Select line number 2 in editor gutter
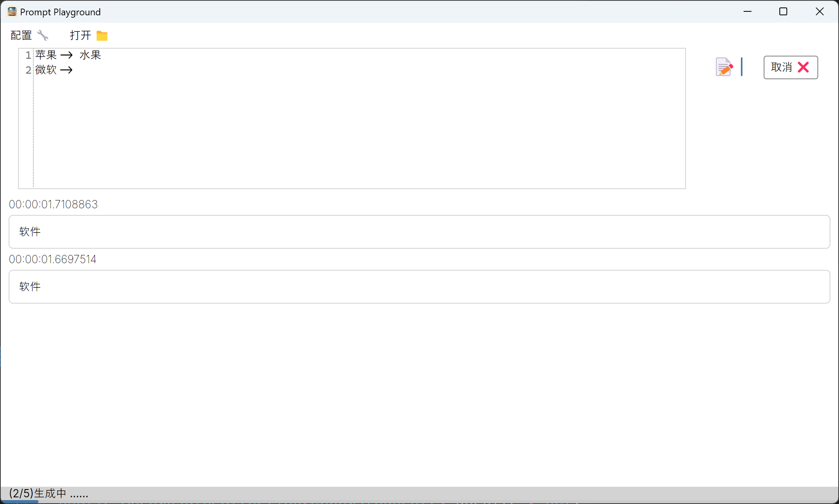The height and width of the screenshot is (504, 839). click(x=28, y=70)
